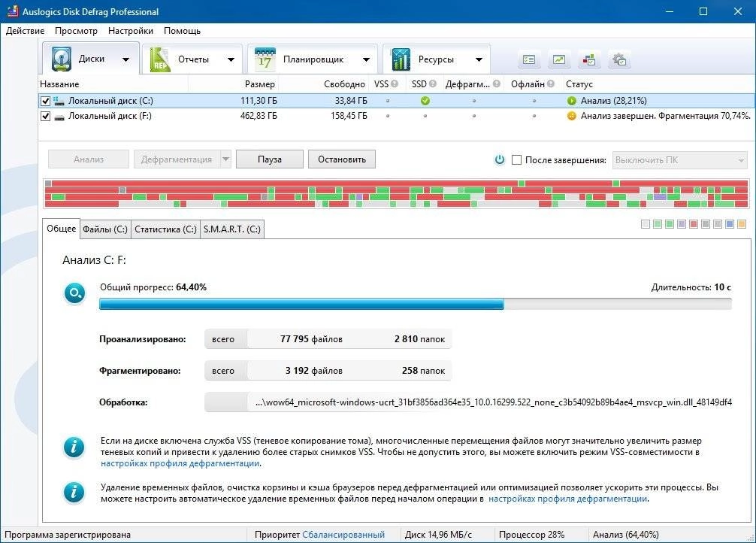The height and width of the screenshot is (543, 756).
Task: Click the blue power icon near После завершения
Action: tap(500, 159)
